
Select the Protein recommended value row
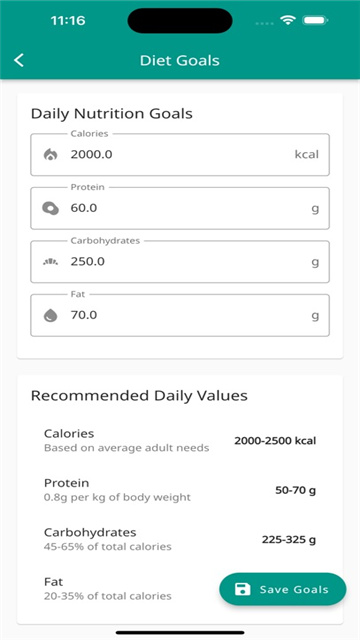[x=180, y=490]
